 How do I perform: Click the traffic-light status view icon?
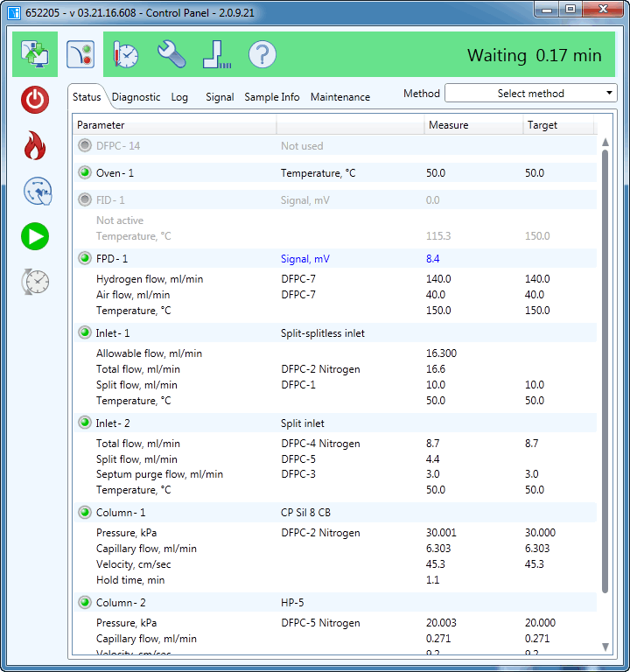pos(80,54)
